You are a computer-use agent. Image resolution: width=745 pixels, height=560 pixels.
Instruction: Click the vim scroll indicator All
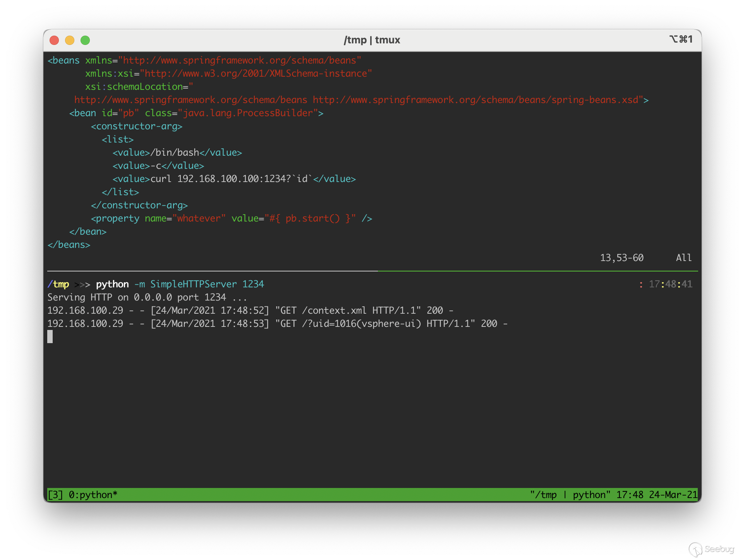pos(683,258)
